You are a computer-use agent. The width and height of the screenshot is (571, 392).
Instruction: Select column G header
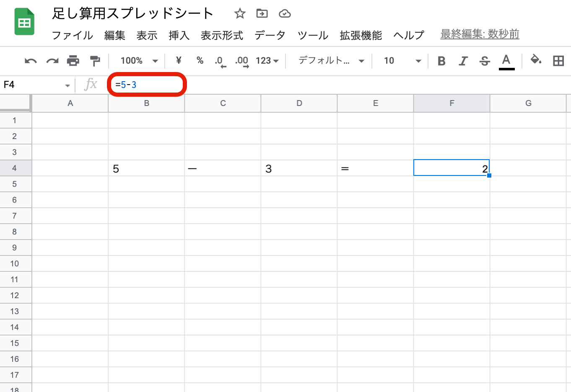tap(528, 103)
